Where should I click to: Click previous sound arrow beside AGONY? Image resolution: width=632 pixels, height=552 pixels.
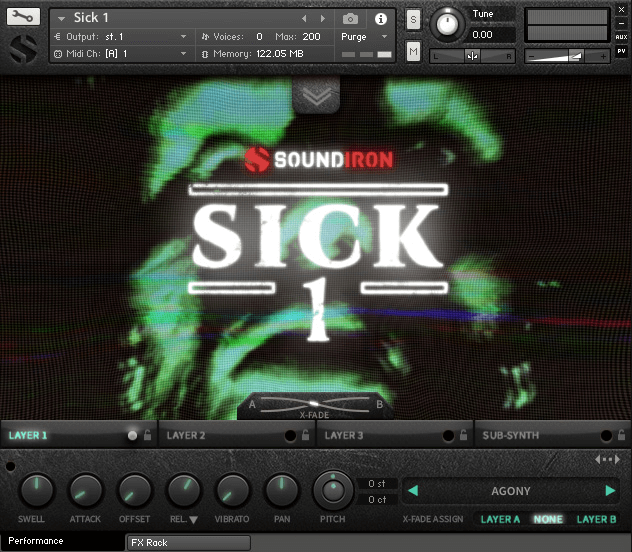(x=412, y=491)
